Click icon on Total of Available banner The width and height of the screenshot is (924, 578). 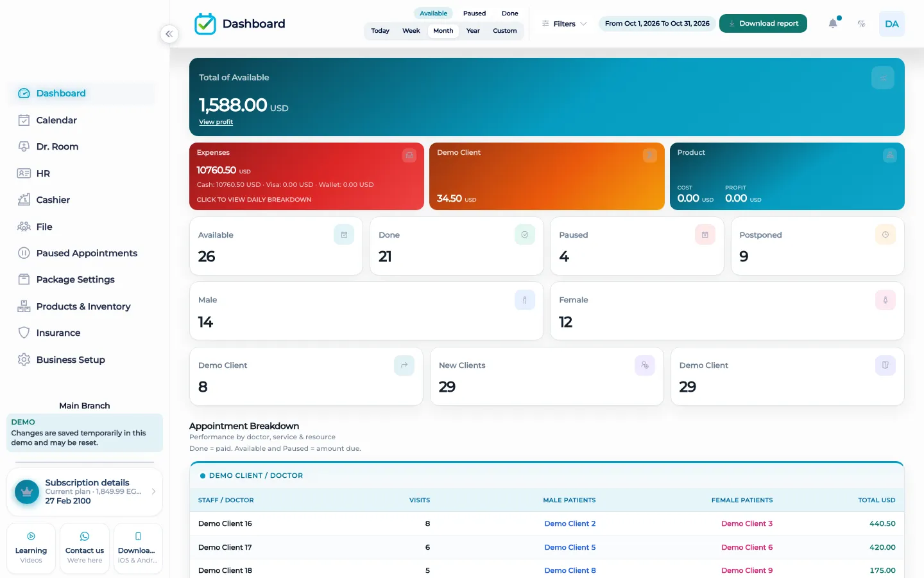(883, 78)
